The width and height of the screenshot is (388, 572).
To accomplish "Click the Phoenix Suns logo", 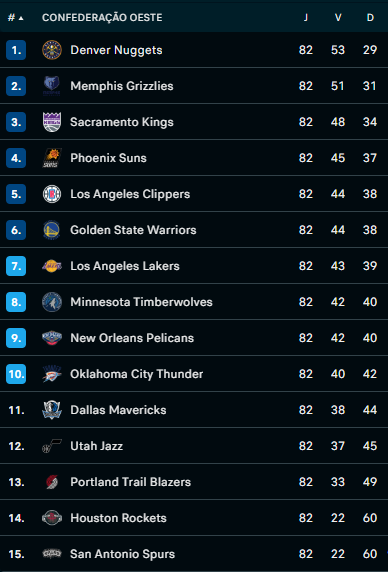I will [x=52, y=158].
